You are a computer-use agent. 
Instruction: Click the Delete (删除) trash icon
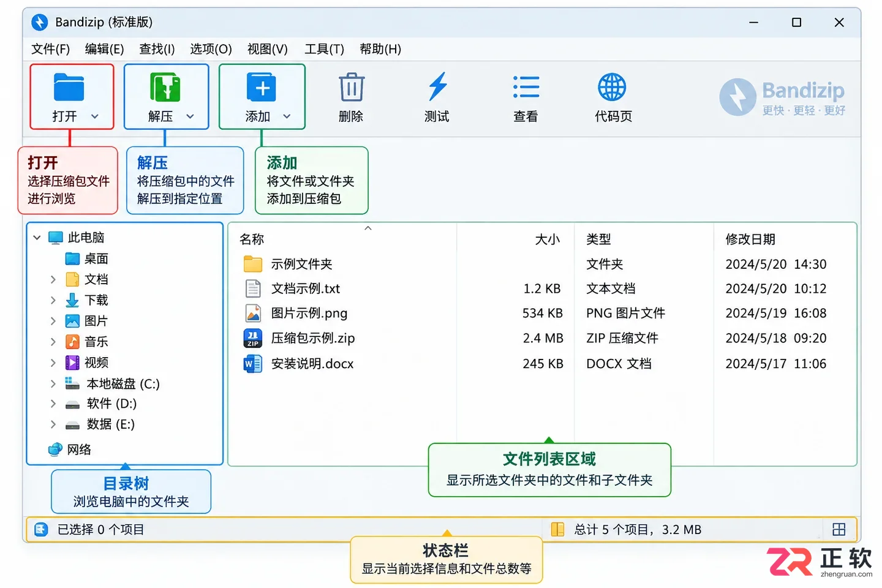(352, 87)
